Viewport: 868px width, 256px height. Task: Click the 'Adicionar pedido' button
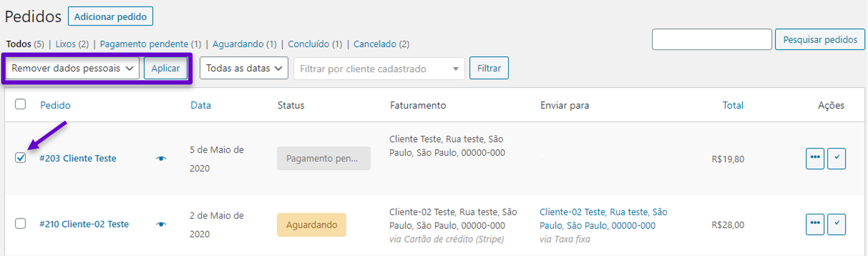[110, 16]
